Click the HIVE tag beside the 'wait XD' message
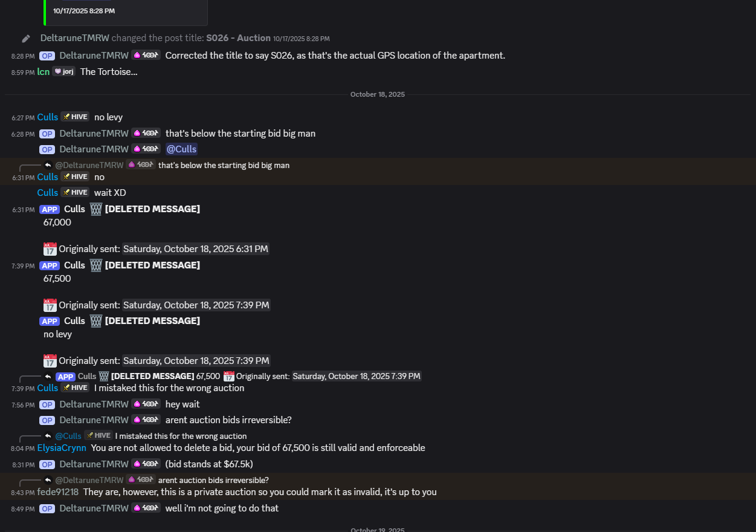756x532 pixels. 75,193
